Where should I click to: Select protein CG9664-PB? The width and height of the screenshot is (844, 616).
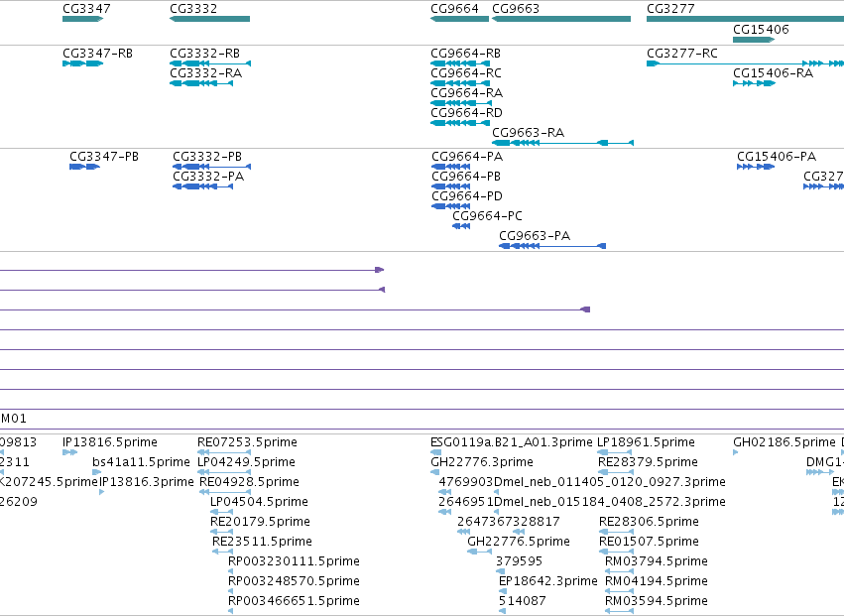(450, 186)
